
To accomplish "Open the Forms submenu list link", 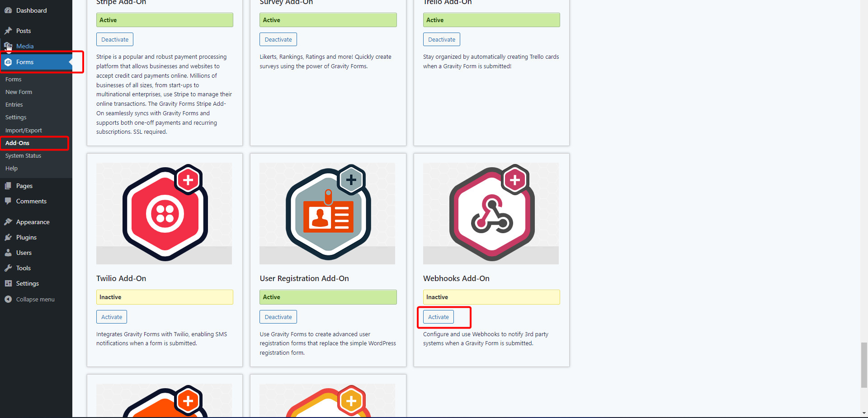I will (x=13, y=79).
